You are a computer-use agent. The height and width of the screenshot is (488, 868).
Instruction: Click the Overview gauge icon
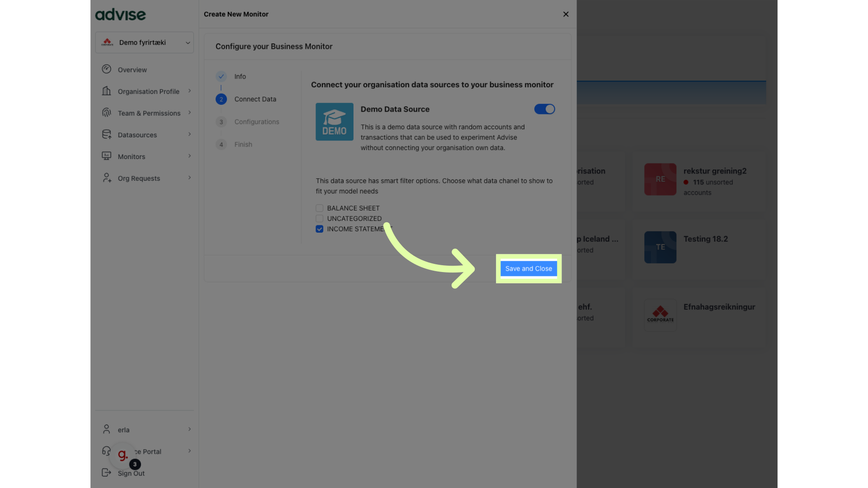(107, 69)
